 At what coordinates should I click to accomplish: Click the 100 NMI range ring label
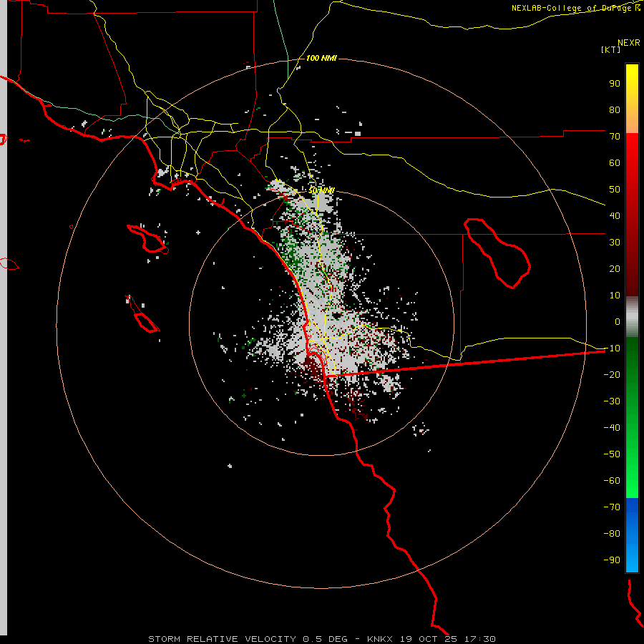(x=321, y=58)
